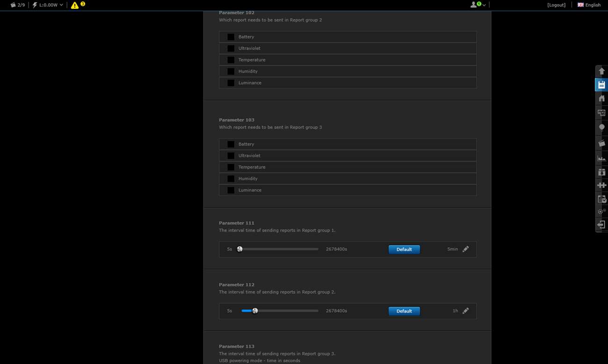The image size is (608, 364).
Task: Check Temperature under Parameter 103
Action: point(231,167)
